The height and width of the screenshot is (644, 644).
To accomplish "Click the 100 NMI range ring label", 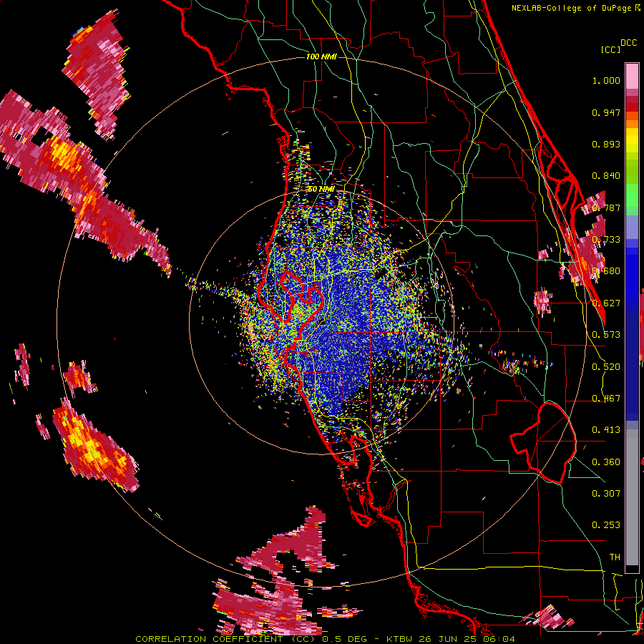I will tap(321, 57).
